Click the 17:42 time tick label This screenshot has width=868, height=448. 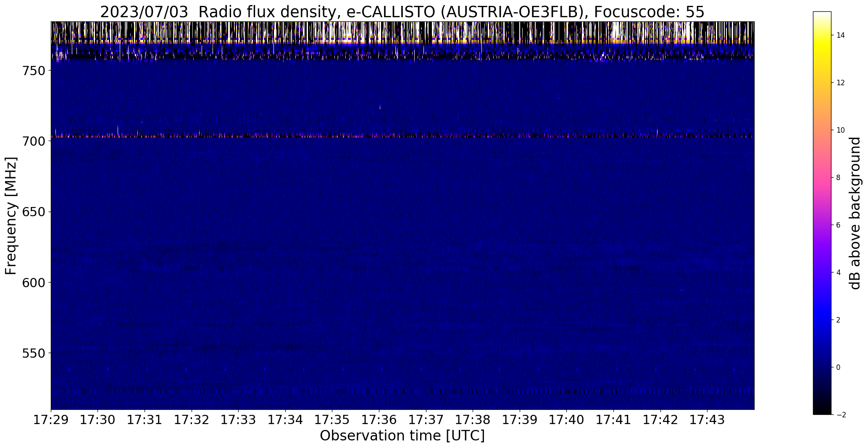pos(660,420)
